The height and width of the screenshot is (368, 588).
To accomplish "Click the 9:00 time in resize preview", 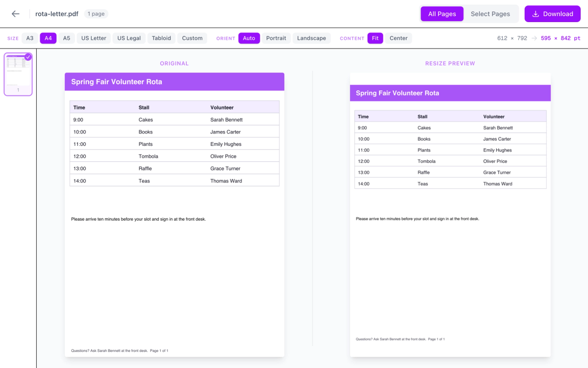I will click(363, 128).
